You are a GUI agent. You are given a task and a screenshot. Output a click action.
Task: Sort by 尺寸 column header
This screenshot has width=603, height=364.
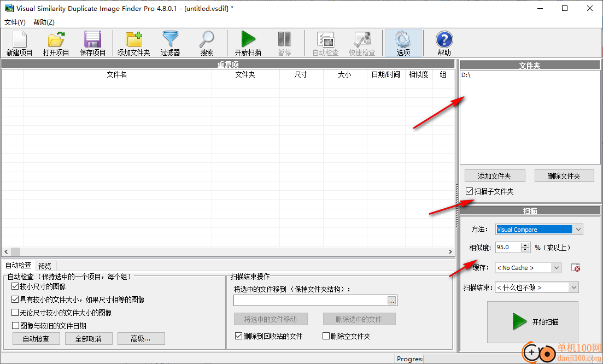click(301, 74)
